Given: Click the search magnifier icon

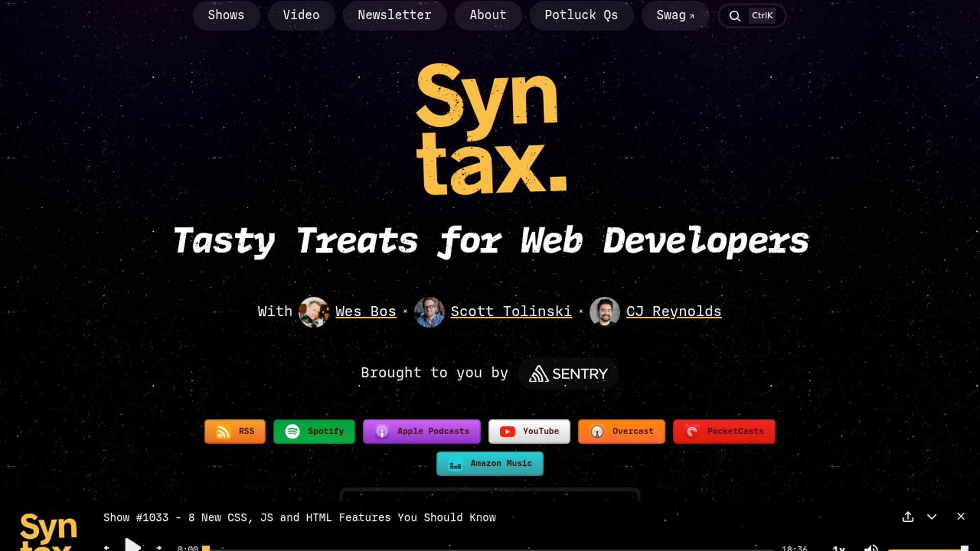Looking at the screenshot, I should [x=734, y=16].
